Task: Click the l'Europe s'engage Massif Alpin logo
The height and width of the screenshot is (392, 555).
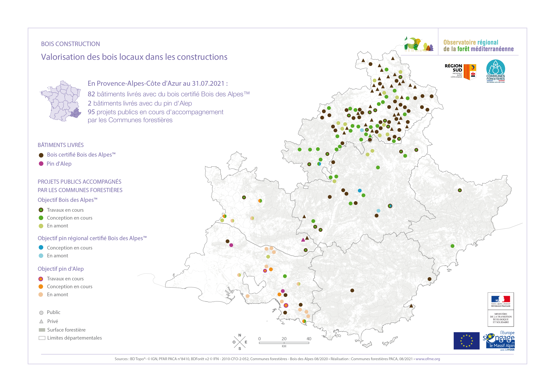Action: [499, 341]
